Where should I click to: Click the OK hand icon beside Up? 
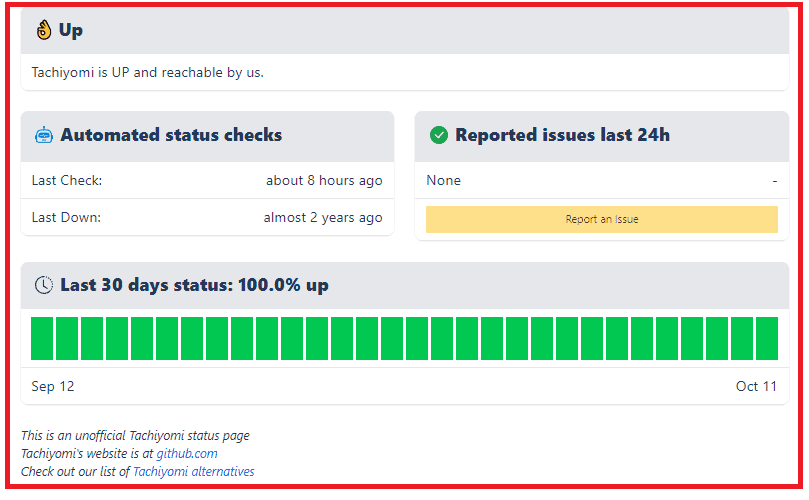(x=44, y=30)
